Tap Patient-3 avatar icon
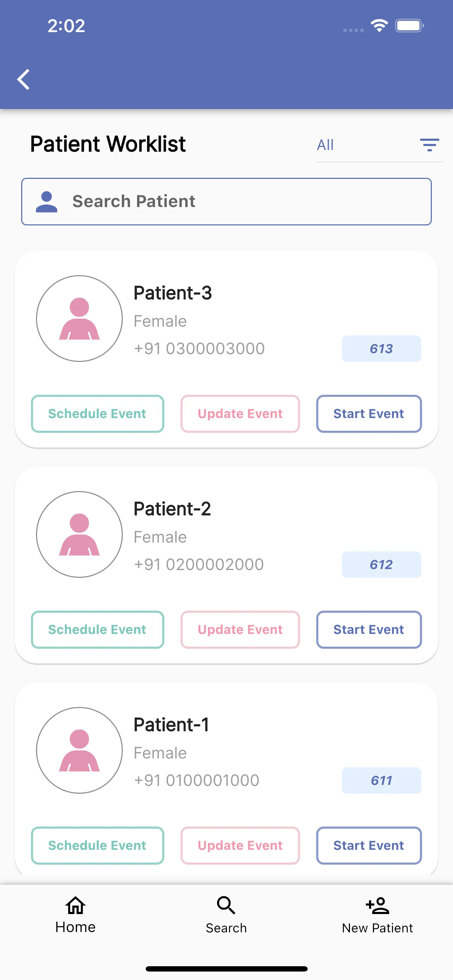 79,319
